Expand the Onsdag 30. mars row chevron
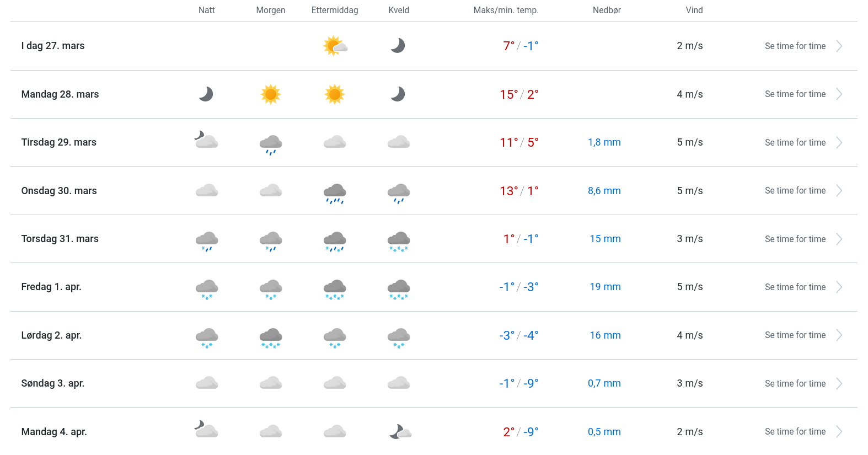Viewport: 868px width, 455px height. (x=839, y=191)
